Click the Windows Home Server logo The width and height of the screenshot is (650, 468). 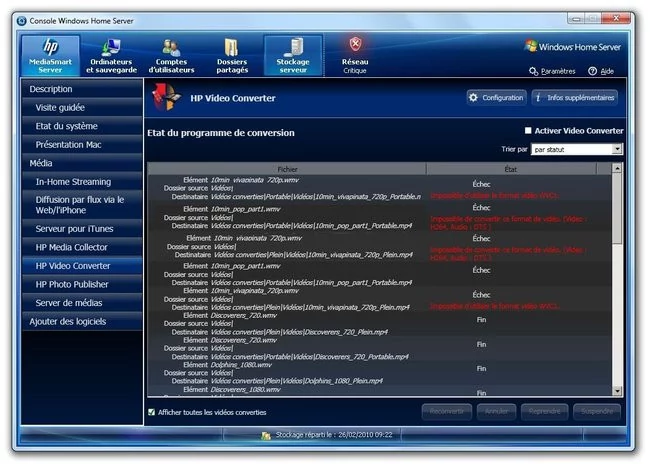pos(573,47)
